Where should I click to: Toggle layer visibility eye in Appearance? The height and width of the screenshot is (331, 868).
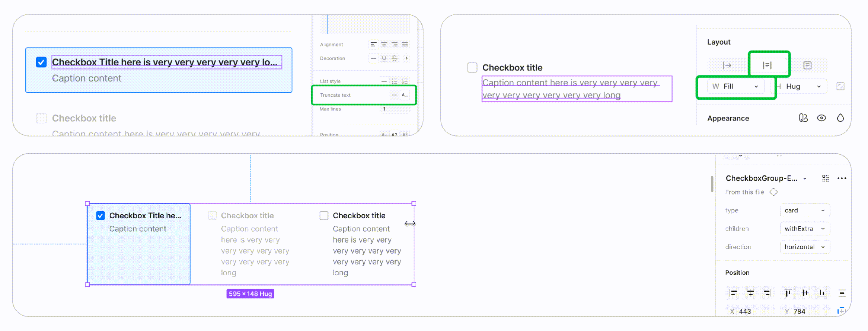(x=821, y=118)
